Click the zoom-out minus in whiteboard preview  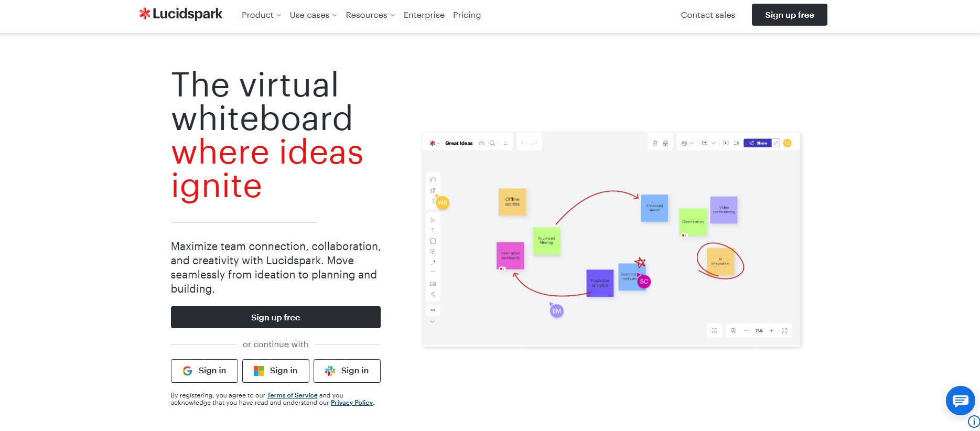coord(746,331)
